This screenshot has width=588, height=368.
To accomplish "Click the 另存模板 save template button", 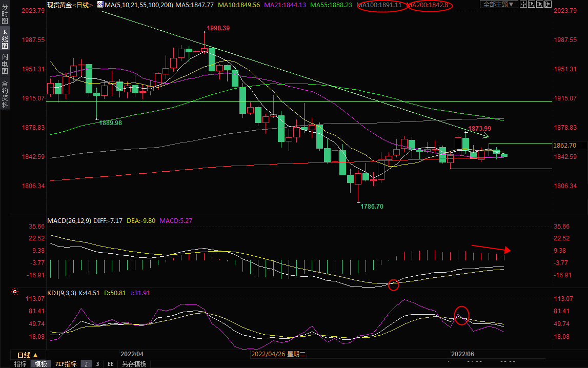I will [134, 364].
